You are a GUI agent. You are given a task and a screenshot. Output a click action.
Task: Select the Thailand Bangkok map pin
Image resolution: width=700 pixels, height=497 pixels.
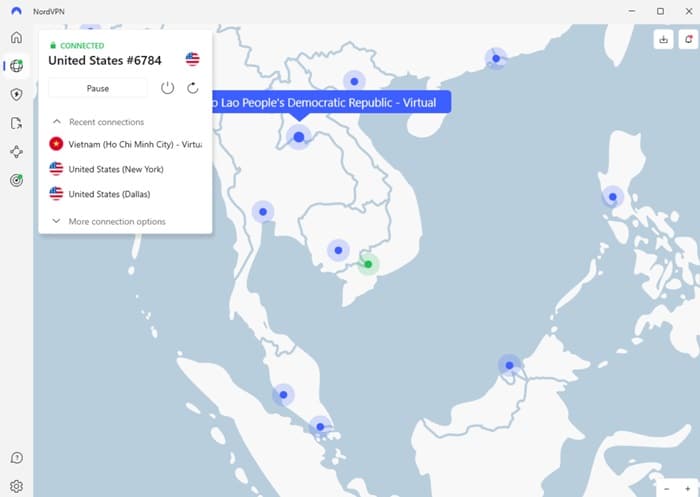coord(263,212)
